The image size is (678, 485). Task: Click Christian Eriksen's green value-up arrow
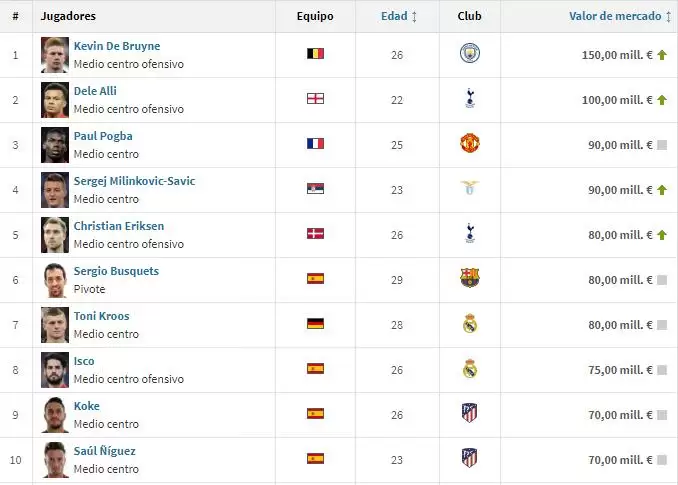click(661, 234)
